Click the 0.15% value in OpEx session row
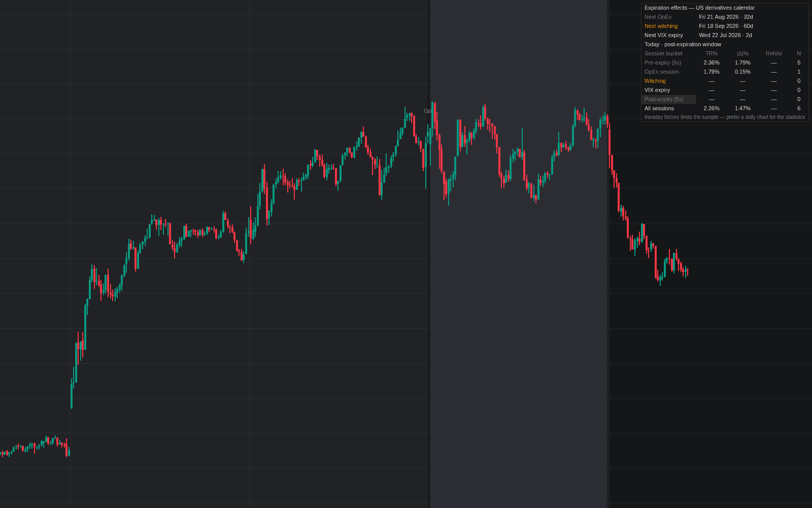Viewport: 812px width, 508px height. [x=742, y=72]
